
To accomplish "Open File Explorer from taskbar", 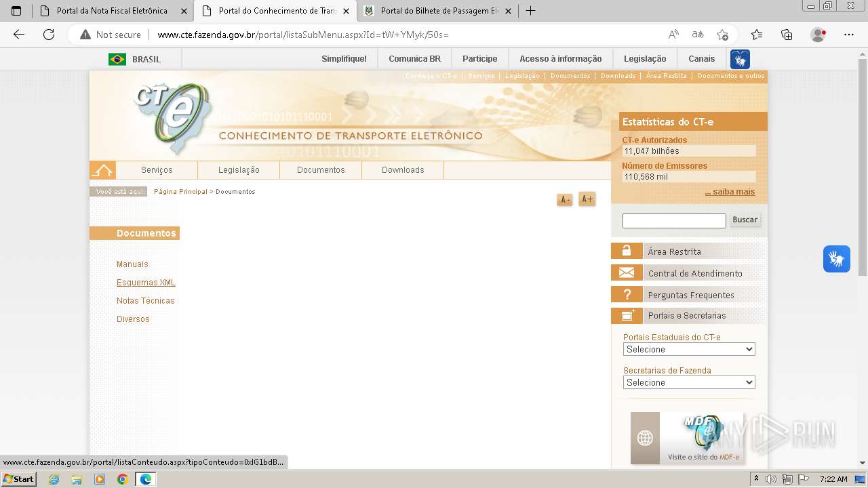I will [77, 479].
